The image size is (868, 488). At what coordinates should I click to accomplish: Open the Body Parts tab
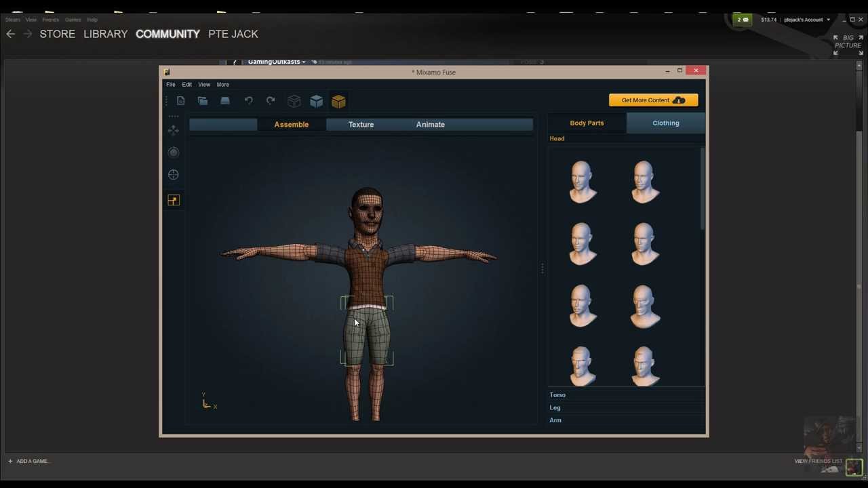pos(587,123)
